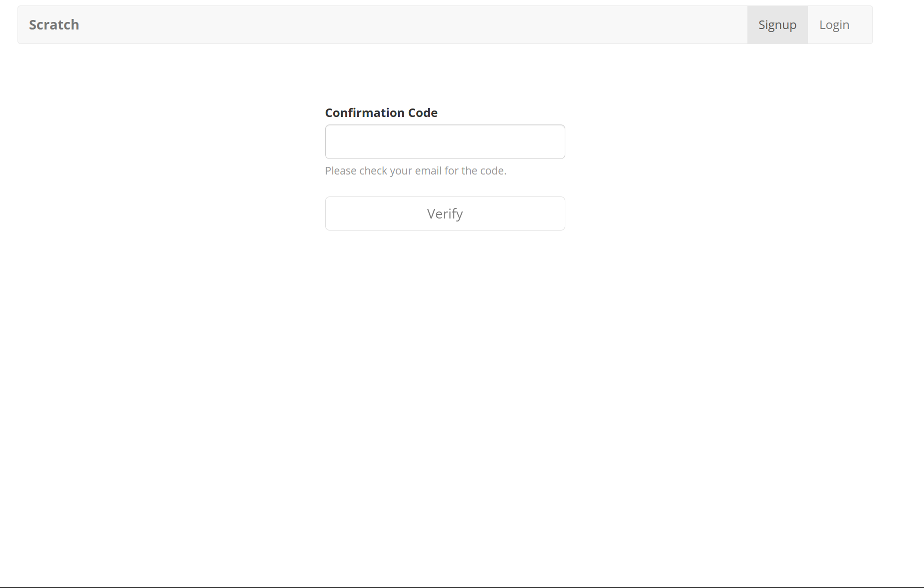Click the email reminder helper text

pos(416,170)
